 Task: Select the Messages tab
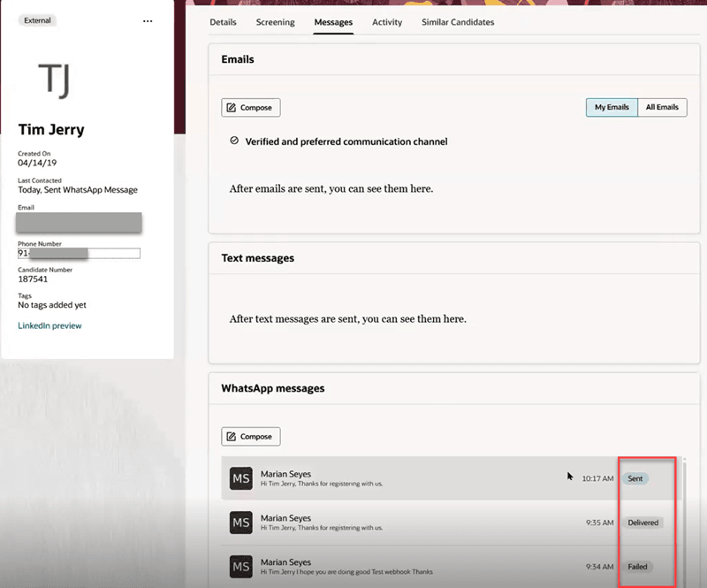pos(333,22)
